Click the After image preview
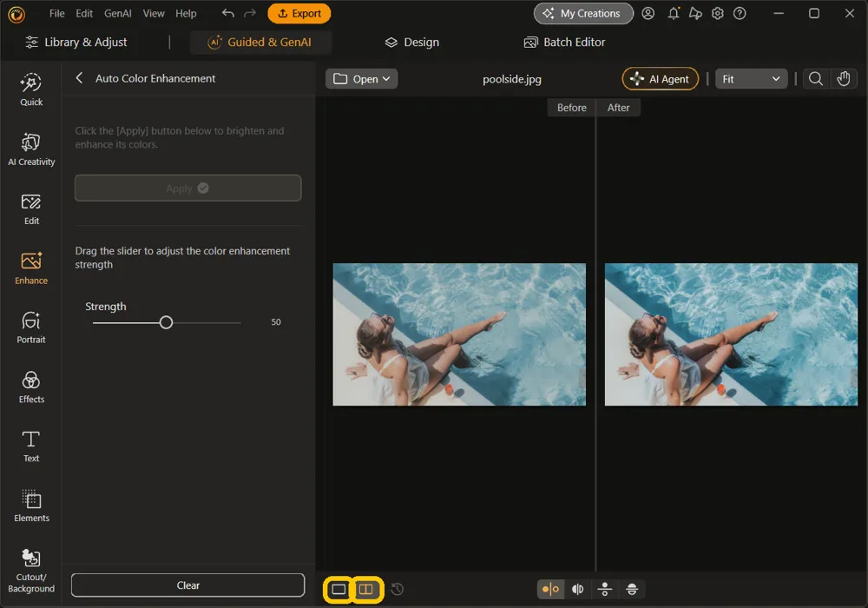This screenshot has height=608, width=868. tap(731, 334)
